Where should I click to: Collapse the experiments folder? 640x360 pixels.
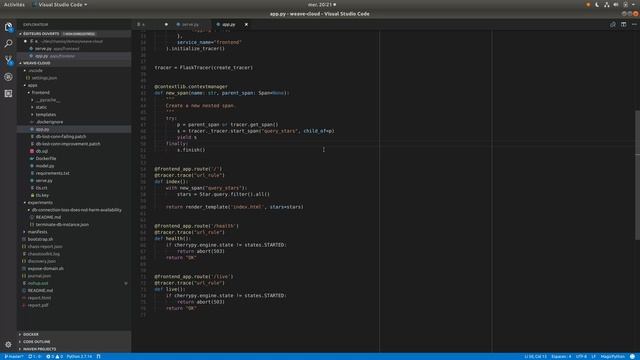pyautogui.click(x=73, y=202)
